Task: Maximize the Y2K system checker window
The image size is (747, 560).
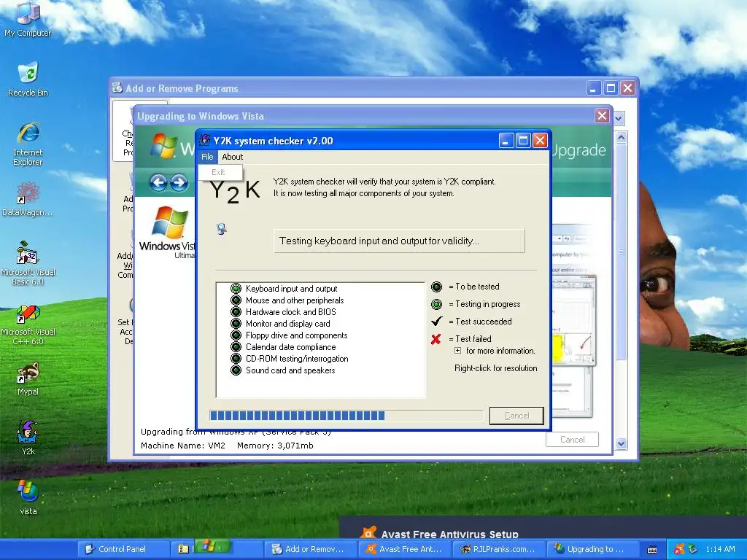Action: click(523, 141)
